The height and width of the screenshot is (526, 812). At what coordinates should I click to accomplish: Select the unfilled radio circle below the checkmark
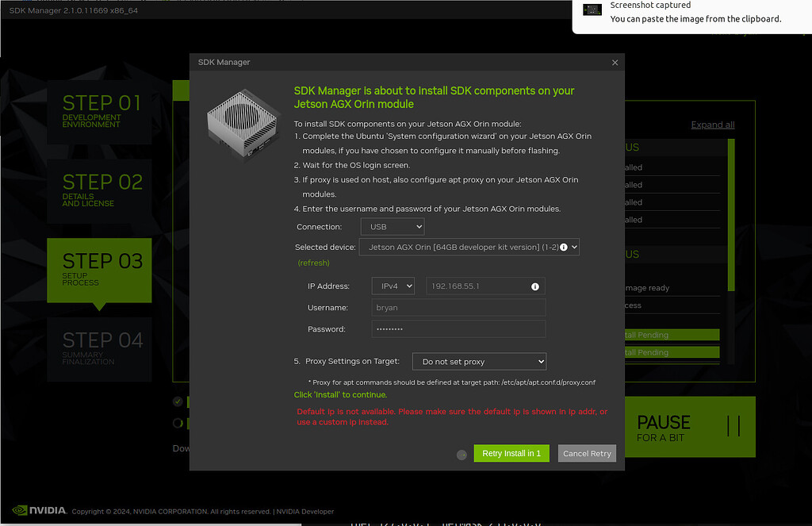coord(178,423)
